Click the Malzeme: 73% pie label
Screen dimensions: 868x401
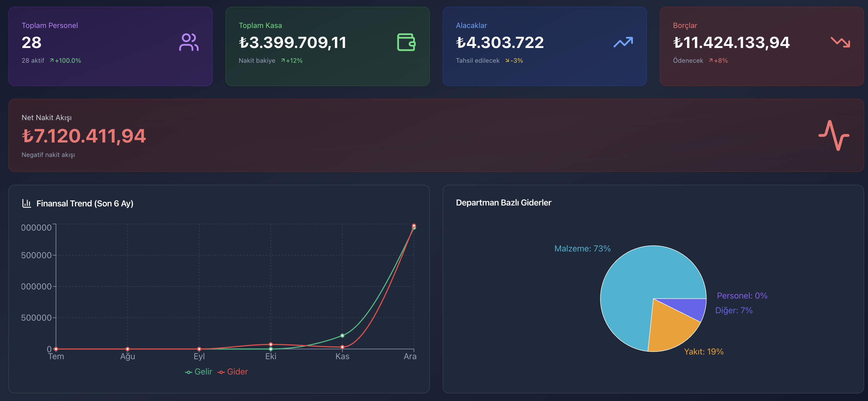pos(582,248)
